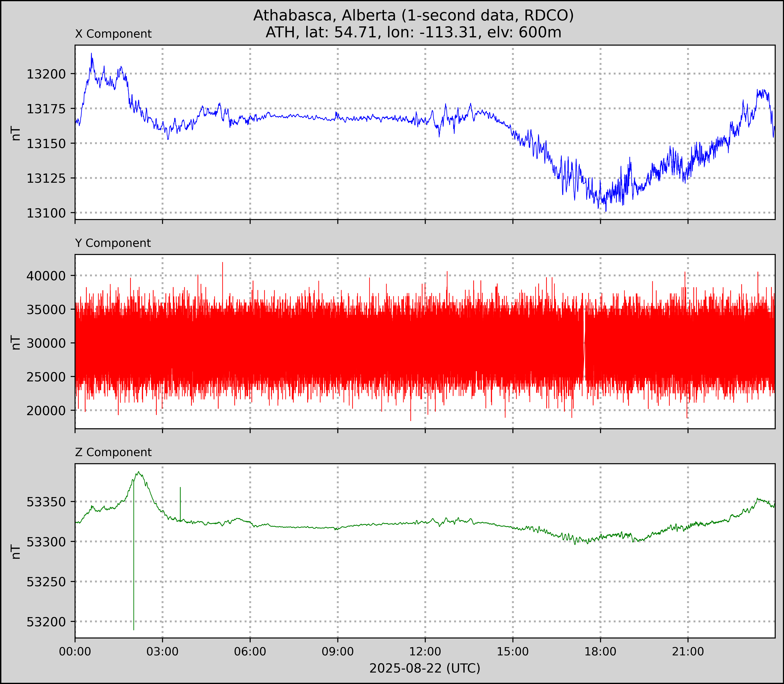Click the 13200 tick label on X axis
This screenshot has height=684, width=784.
tap(46, 74)
